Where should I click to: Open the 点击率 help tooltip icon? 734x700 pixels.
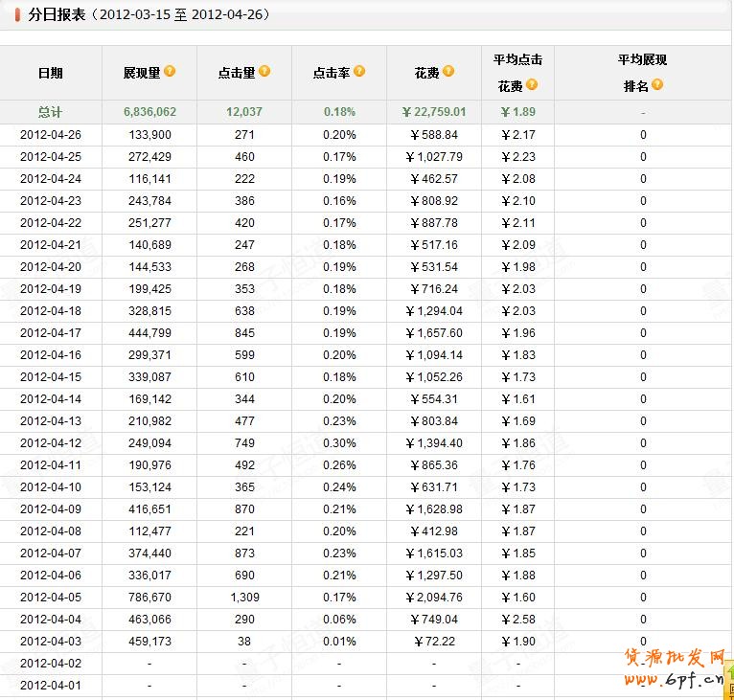(x=359, y=72)
